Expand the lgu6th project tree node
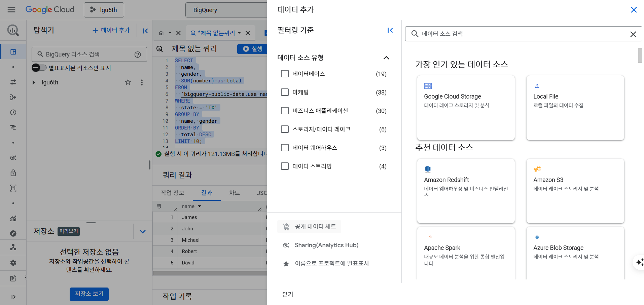Viewport: 644px width, 305px height. pos(34,82)
